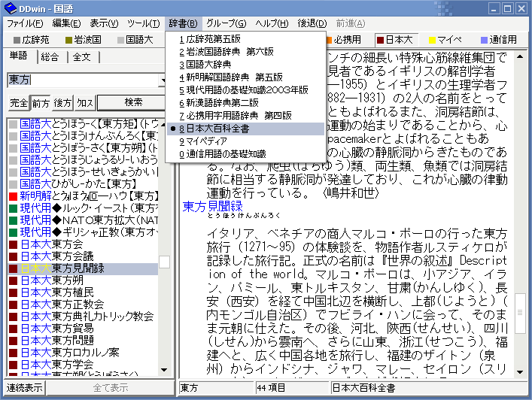Click the 連続表示 button
Viewport: 532px width, 400px height.
24,387
